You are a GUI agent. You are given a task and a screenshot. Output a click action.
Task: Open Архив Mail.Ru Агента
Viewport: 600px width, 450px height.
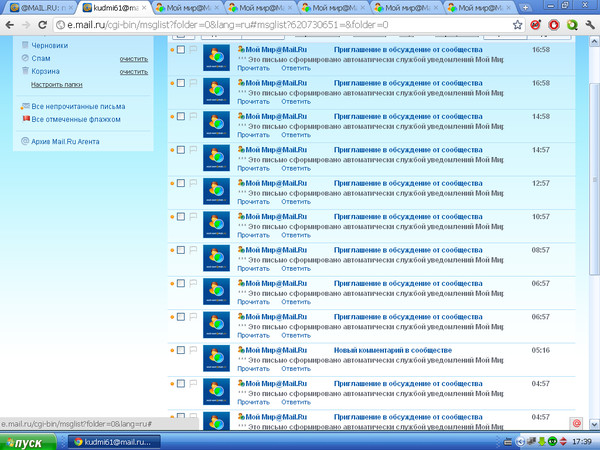65,142
